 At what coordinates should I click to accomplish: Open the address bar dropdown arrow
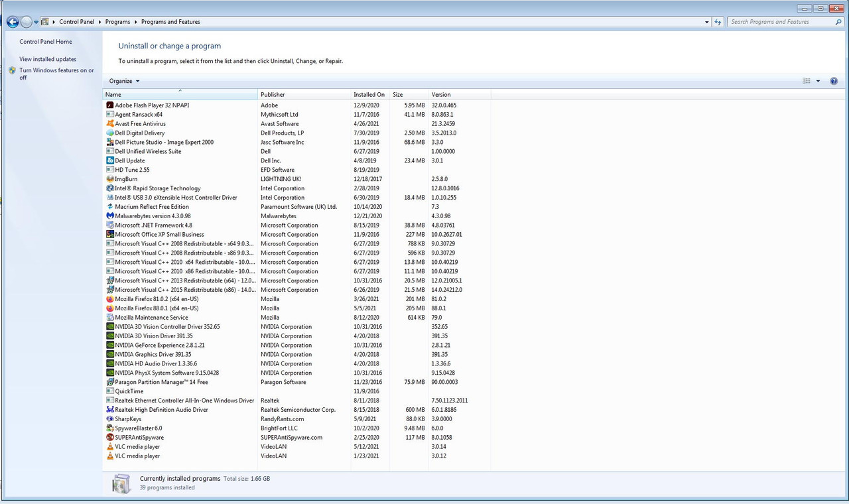pyautogui.click(x=706, y=22)
